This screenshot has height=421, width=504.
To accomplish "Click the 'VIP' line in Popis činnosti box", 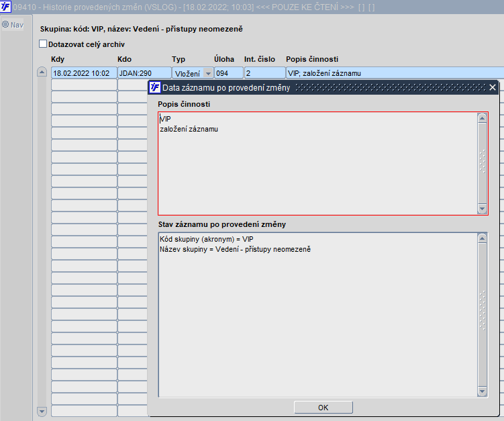I will [x=165, y=119].
